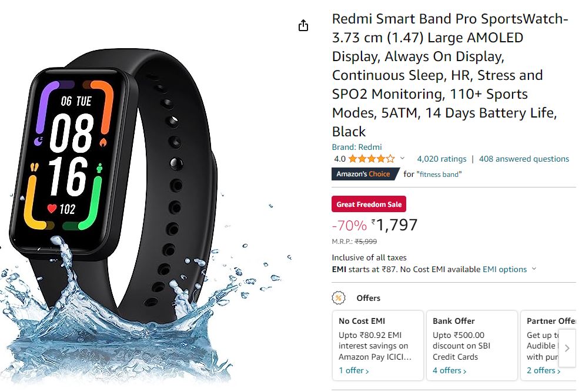
Task: View the 4,020 ratings
Action: tap(441, 159)
